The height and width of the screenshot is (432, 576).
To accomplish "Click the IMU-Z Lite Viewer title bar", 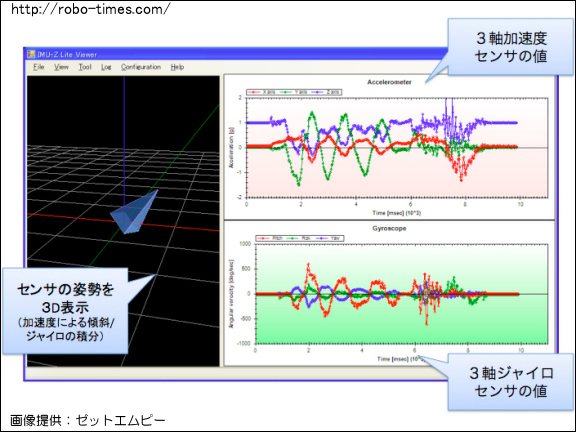I will [235, 54].
